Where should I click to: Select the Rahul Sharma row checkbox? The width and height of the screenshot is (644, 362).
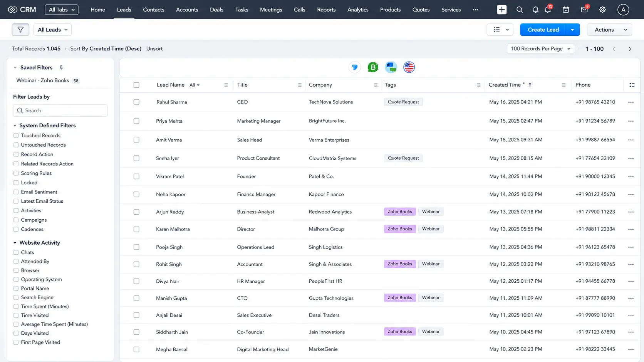point(136,102)
